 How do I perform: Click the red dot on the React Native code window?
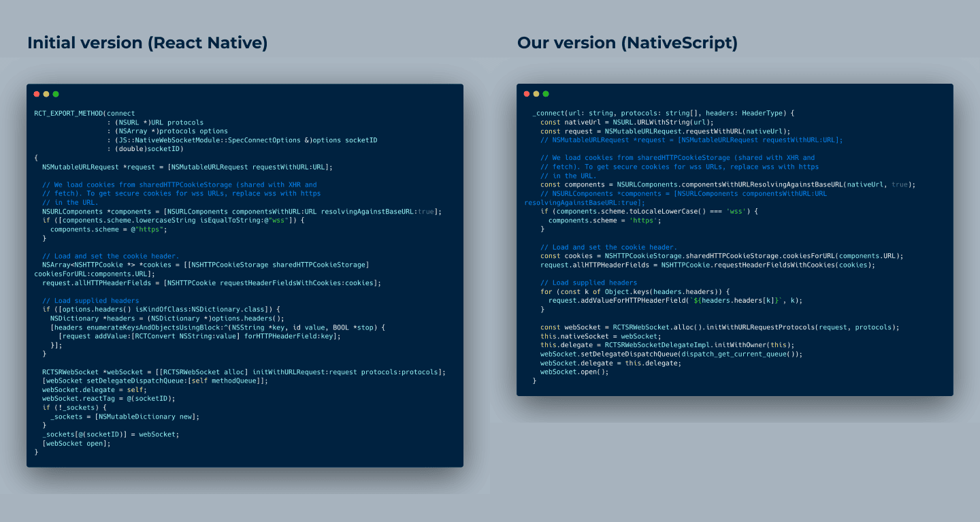[x=37, y=94]
